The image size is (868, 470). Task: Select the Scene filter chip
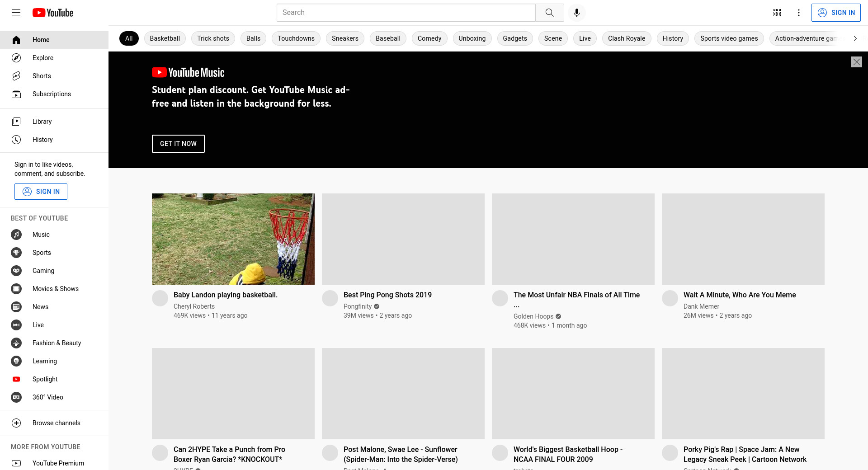pos(553,38)
